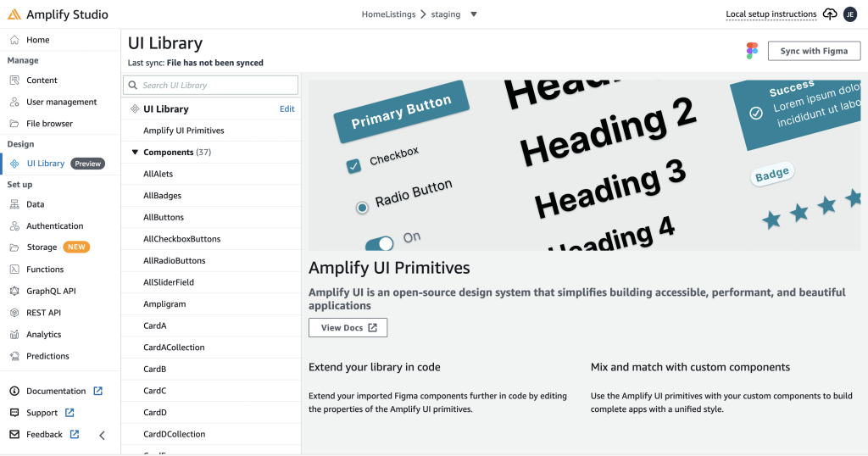Select the CardB component
Screen dimensions: 868x456
tap(154, 369)
